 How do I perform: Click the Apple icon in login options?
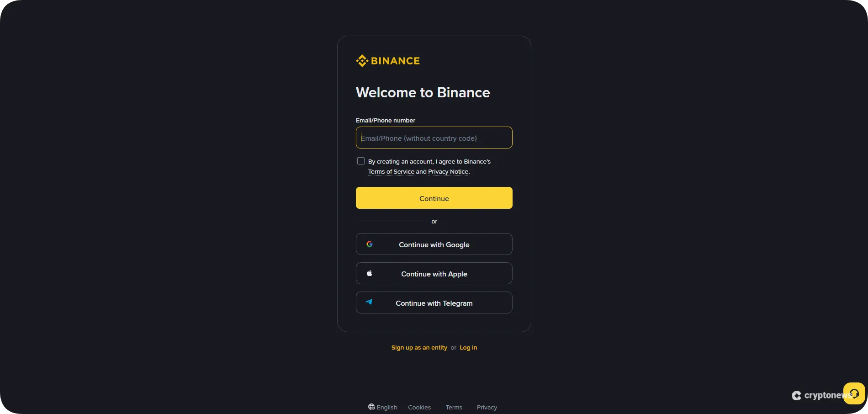point(369,273)
